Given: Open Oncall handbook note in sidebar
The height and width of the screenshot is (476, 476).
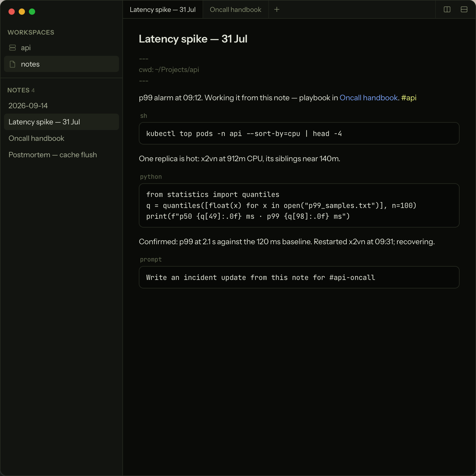Looking at the screenshot, I should (x=61, y=138).
